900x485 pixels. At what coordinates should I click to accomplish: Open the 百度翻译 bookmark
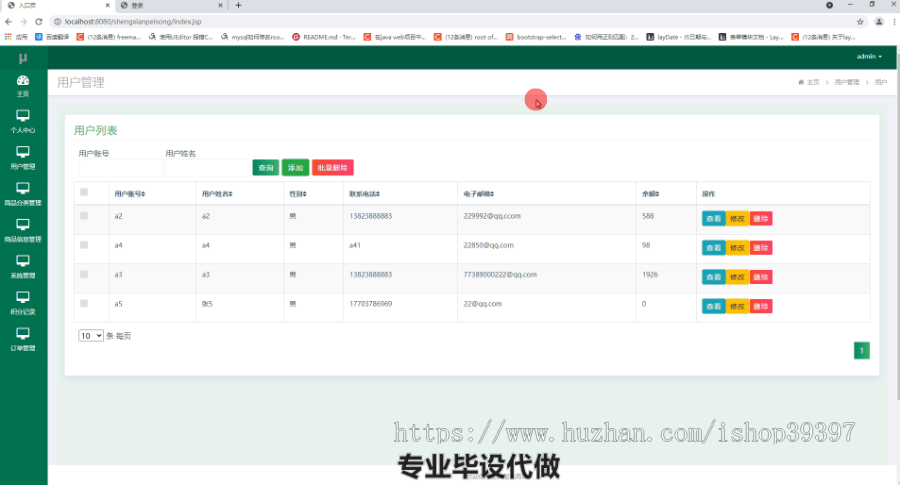click(52, 37)
